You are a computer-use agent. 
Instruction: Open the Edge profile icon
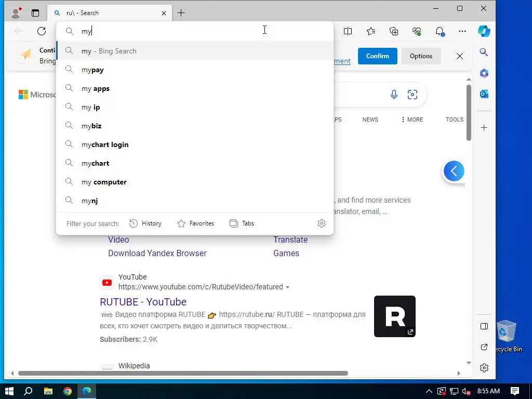16,13
